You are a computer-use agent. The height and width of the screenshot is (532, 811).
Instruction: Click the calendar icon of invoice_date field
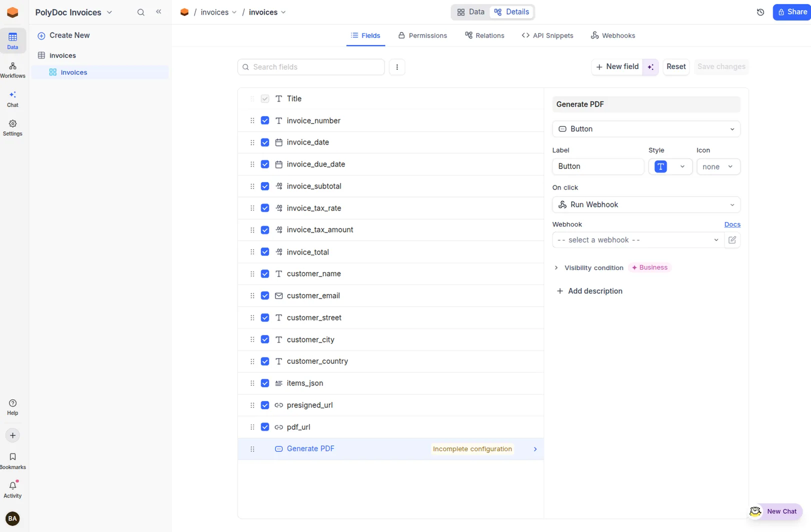[279, 142]
